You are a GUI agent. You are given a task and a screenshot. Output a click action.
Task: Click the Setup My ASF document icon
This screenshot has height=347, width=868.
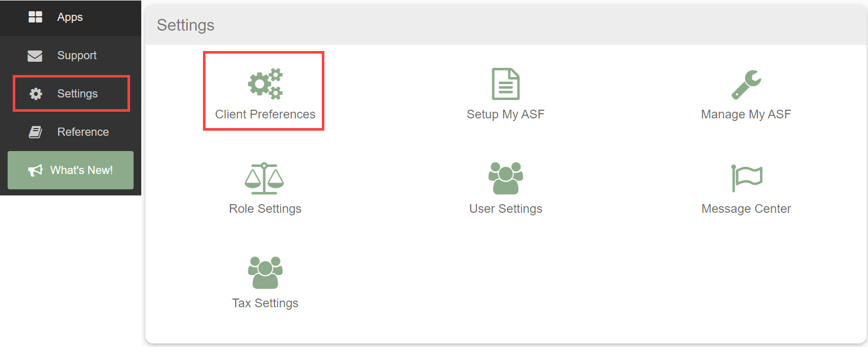pyautogui.click(x=505, y=84)
